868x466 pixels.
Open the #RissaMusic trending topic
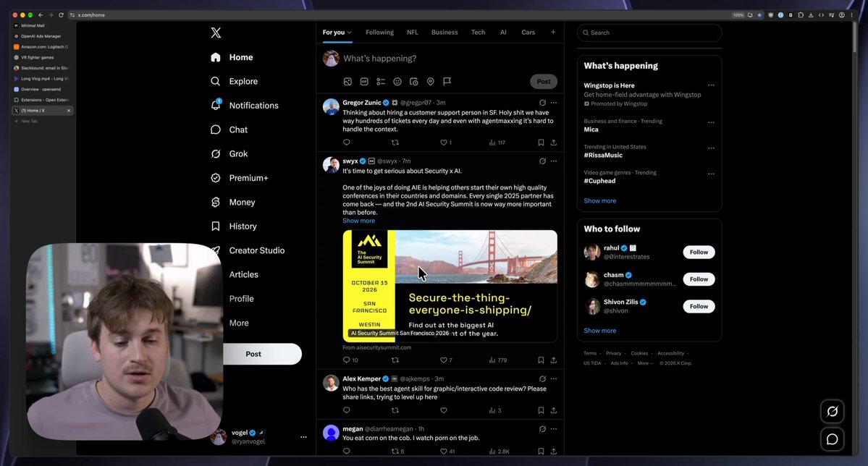603,156
